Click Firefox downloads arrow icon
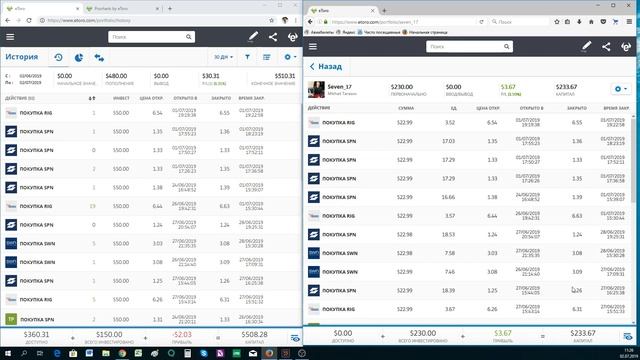640x360 pixels. pos(579,22)
